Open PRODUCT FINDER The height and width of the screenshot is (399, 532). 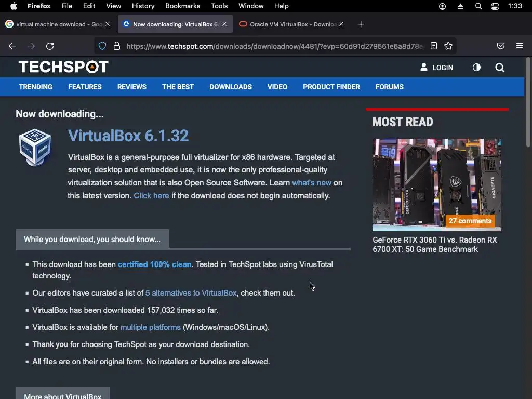coord(331,87)
